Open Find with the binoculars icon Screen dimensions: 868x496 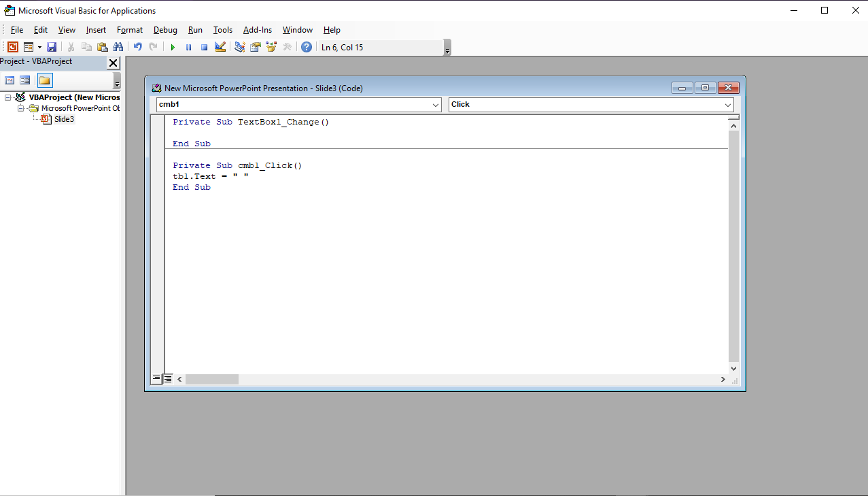[118, 47]
